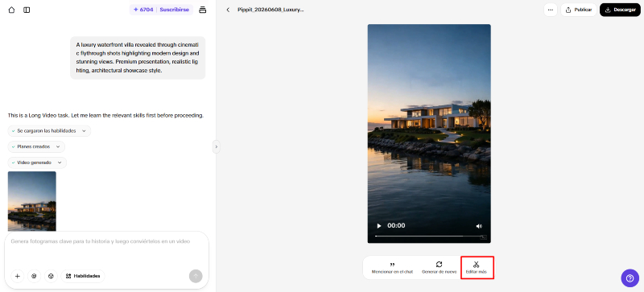Go back with the left chevron

click(228, 10)
